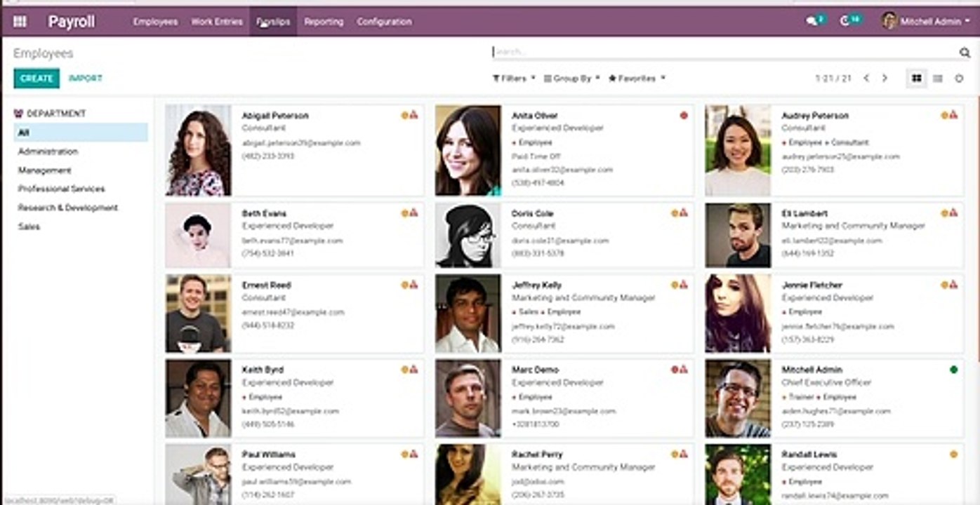Open Keith Byrd's photo thumbnail
980x505 pixels.
tap(199, 399)
